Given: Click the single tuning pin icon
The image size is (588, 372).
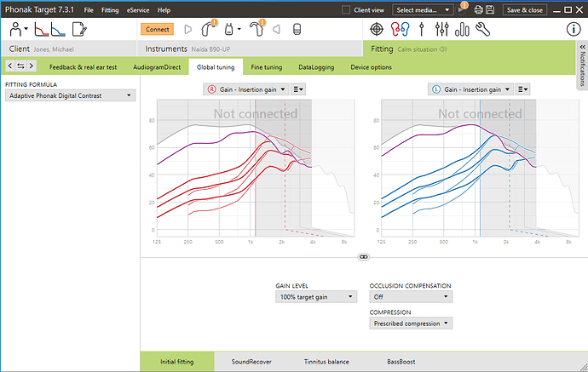Looking at the screenshot, I should point(422,29).
